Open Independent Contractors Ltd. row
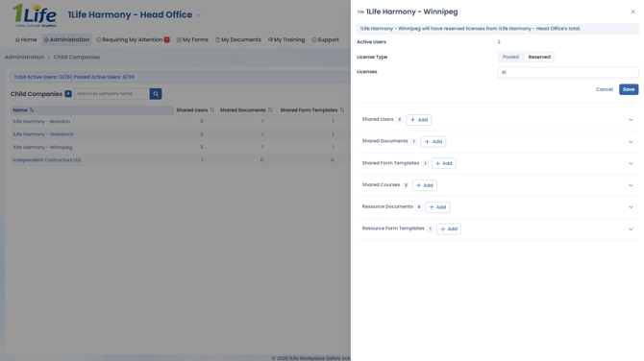Viewport: 644px width, 361px height. (47, 160)
